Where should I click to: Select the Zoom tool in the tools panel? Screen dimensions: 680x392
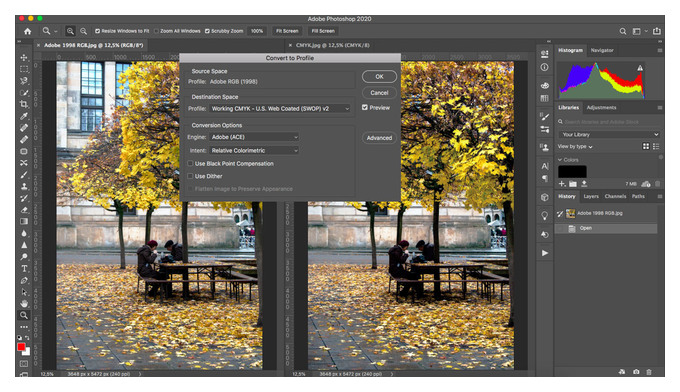24,315
